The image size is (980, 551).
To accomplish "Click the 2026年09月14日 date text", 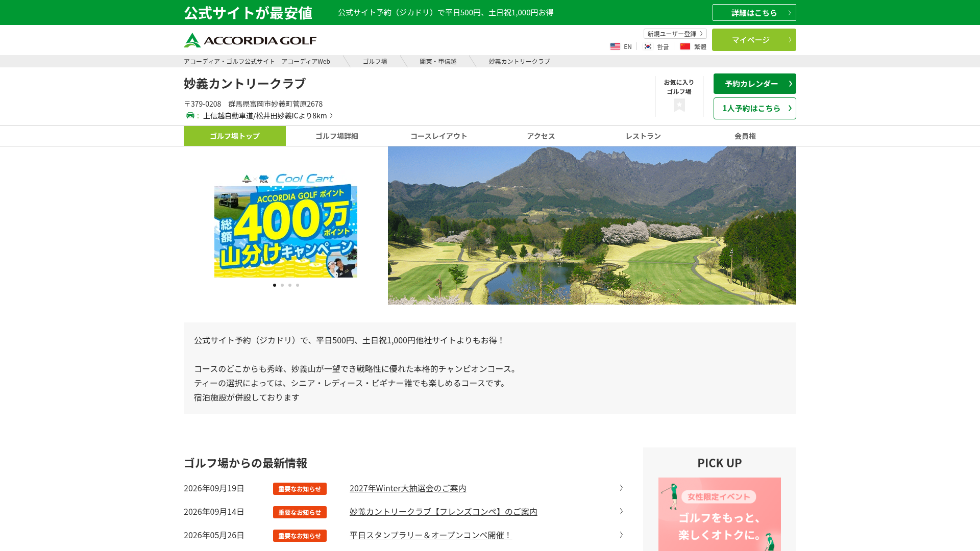I will click(214, 512).
